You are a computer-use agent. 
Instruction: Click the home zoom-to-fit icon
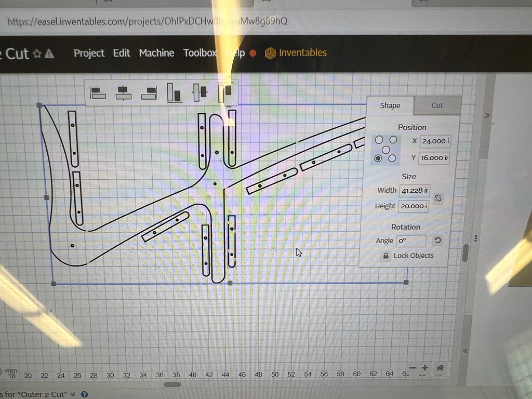point(440,368)
